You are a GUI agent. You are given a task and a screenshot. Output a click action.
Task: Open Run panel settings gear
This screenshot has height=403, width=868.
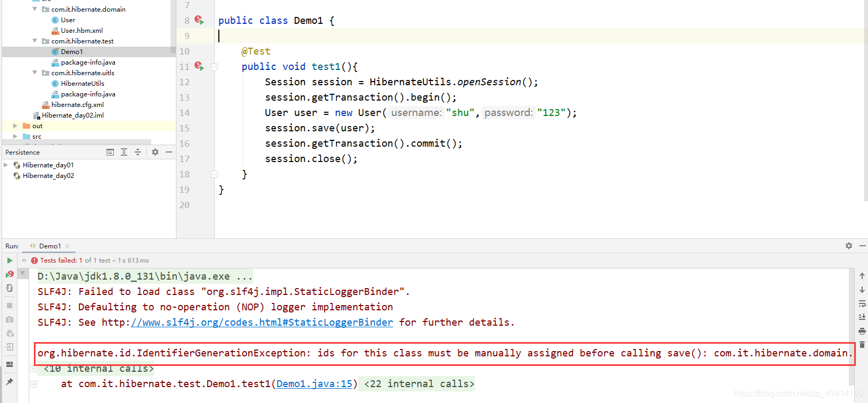tap(849, 246)
